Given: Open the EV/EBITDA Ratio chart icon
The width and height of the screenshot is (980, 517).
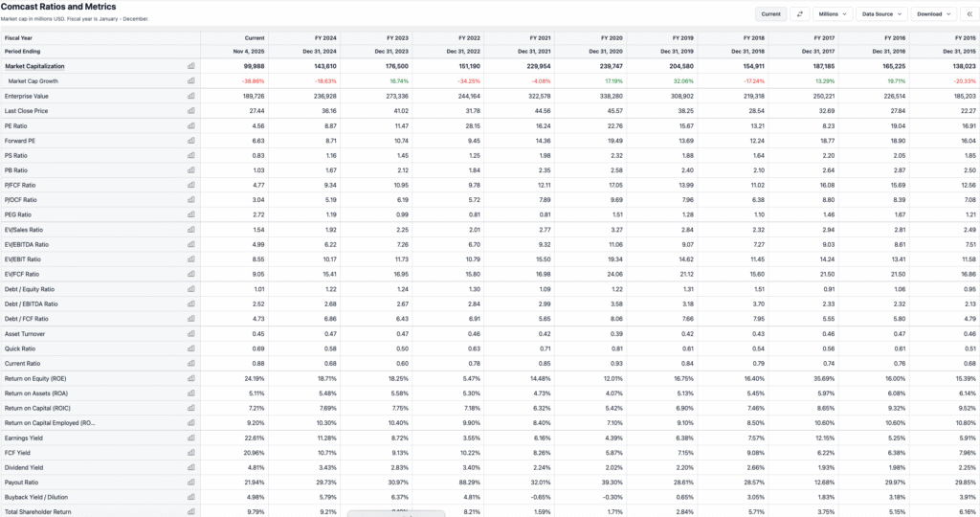Looking at the screenshot, I should 191,244.
